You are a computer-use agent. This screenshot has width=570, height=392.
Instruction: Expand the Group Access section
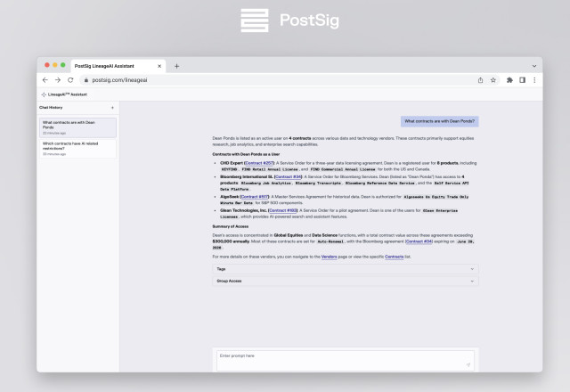click(x=346, y=282)
